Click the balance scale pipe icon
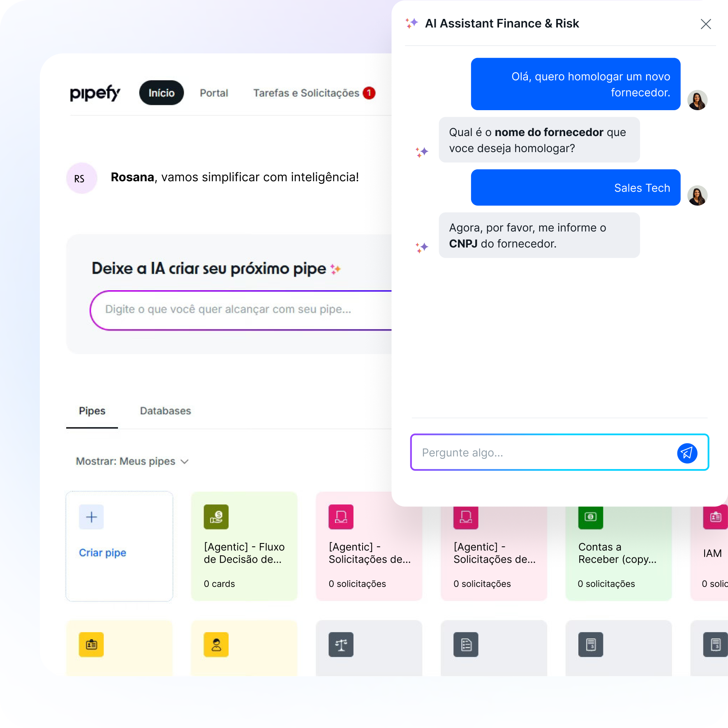 (341, 644)
